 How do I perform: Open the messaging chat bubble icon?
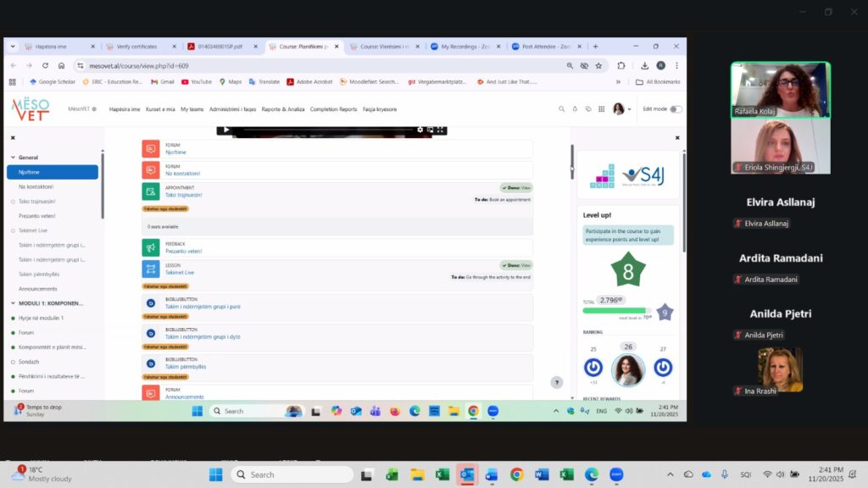point(587,109)
